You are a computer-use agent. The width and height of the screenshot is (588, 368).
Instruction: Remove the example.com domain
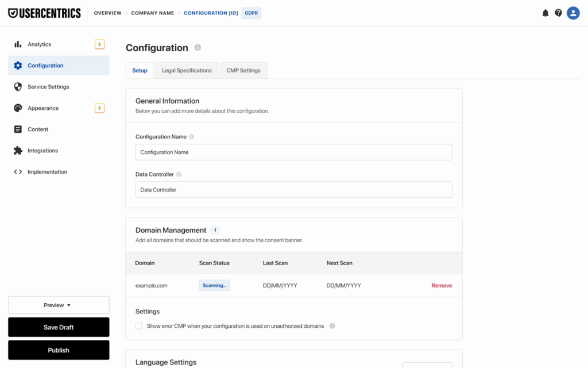coord(442,286)
